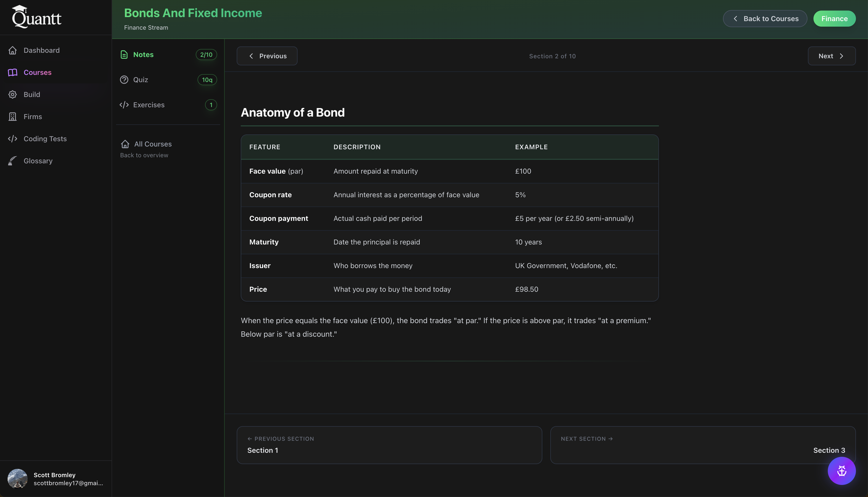Click Scott Bromley's profile avatar
This screenshot has width=868, height=497.
pyautogui.click(x=17, y=479)
